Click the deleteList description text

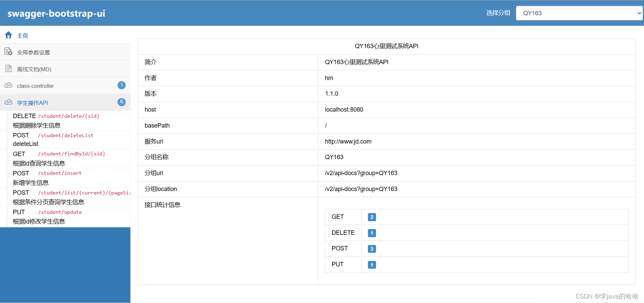point(25,144)
